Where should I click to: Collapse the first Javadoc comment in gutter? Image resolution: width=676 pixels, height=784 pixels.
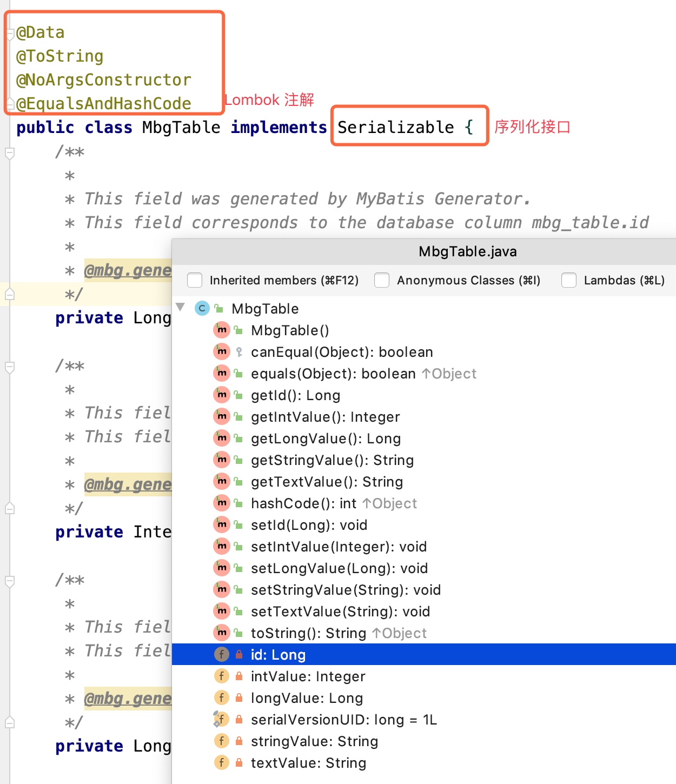pos(10,153)
